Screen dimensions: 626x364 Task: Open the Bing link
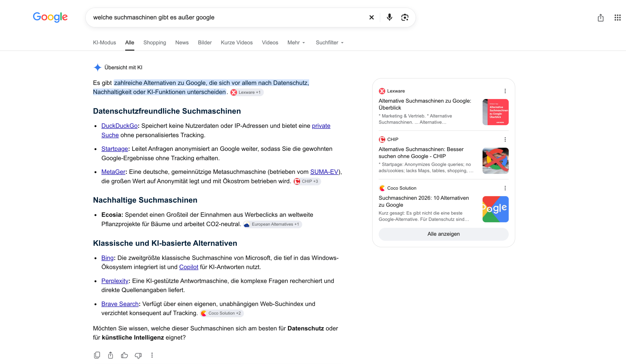pos(107,258)
